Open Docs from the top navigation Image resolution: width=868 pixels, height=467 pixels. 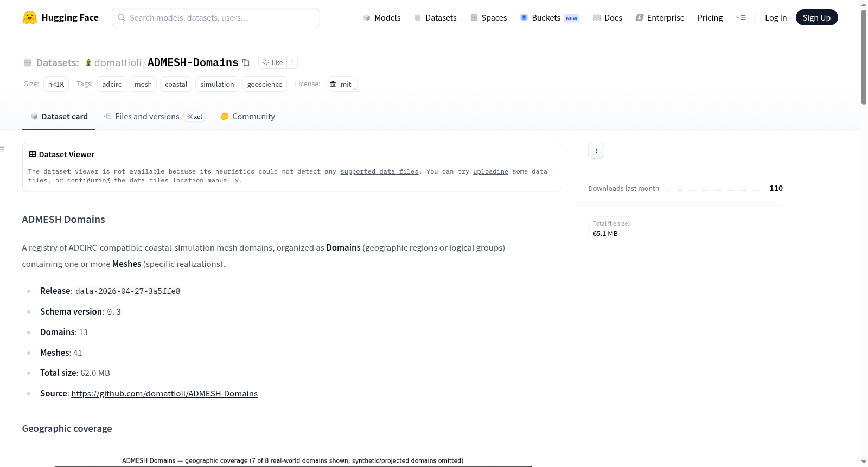608,17
